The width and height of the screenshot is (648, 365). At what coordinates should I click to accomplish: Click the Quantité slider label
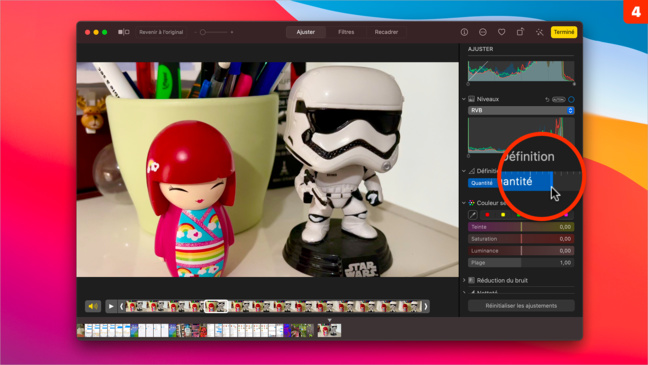(x=481, y=183)
